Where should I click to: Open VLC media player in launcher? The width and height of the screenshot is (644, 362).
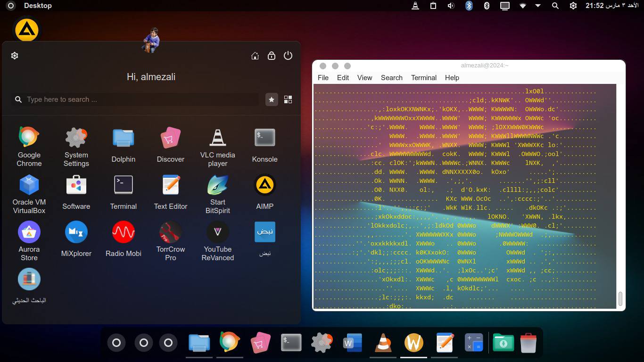click(x=218, y=147)
